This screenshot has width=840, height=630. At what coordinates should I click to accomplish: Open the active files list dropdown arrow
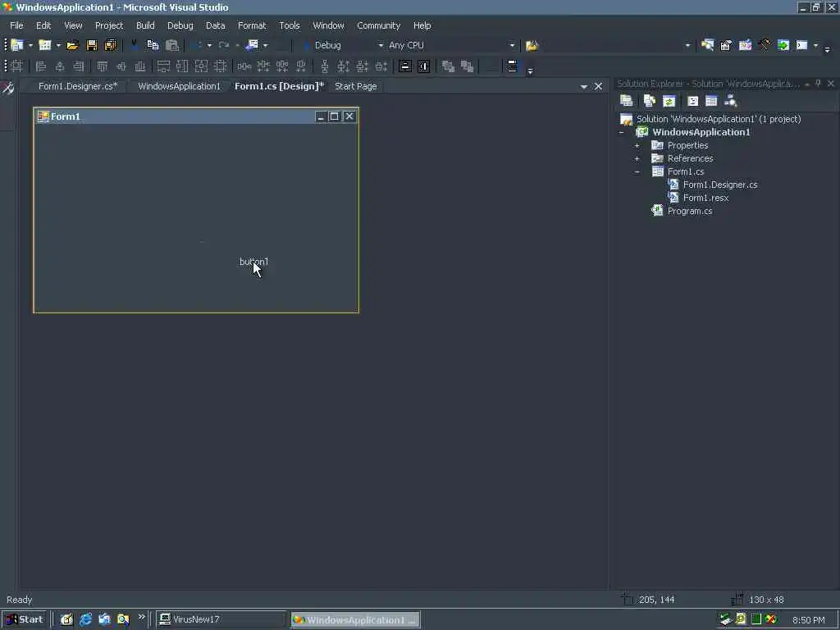pyautogui.click(x=584, y=86)
